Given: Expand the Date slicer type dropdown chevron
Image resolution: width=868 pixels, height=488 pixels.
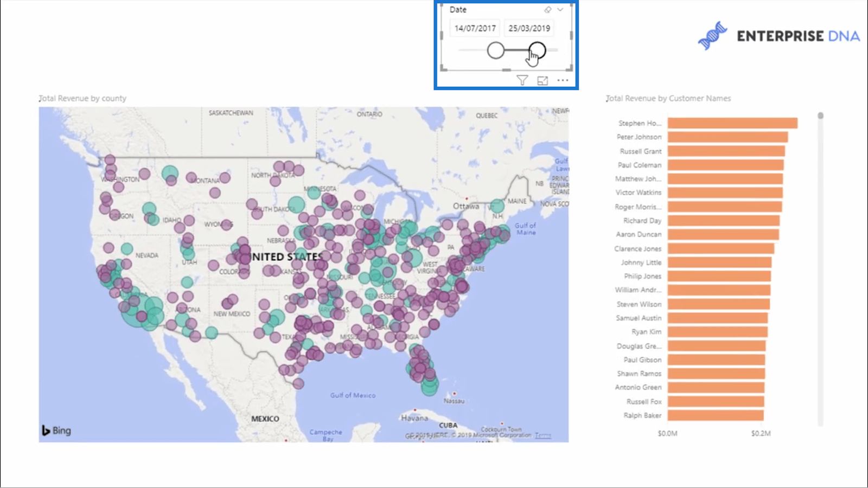Looking at the screenshot, I should click(560, 10).
